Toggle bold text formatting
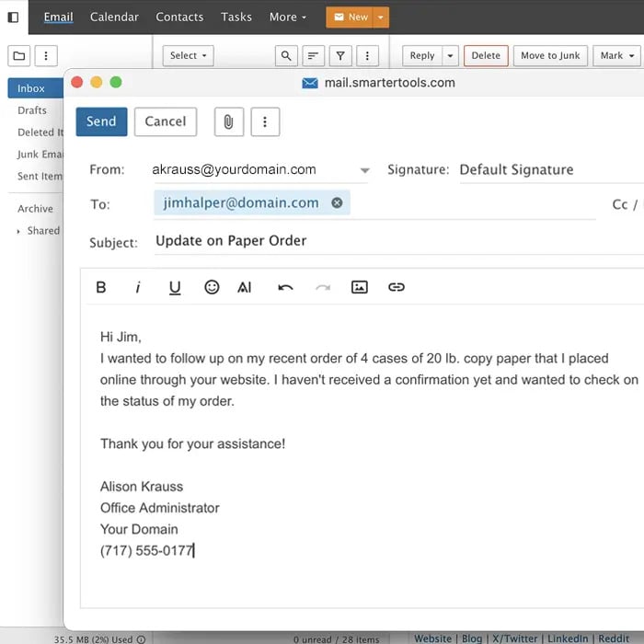Viewport: 644px width, 644px height. [101, 287]
